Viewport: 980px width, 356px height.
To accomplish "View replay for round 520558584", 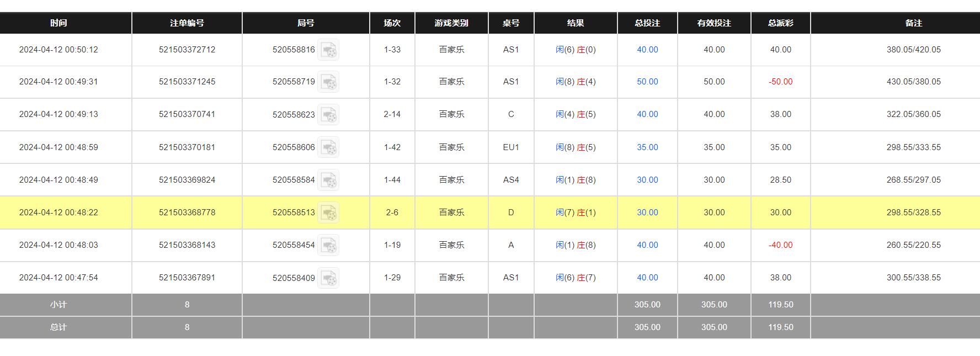I will (329, 180).
